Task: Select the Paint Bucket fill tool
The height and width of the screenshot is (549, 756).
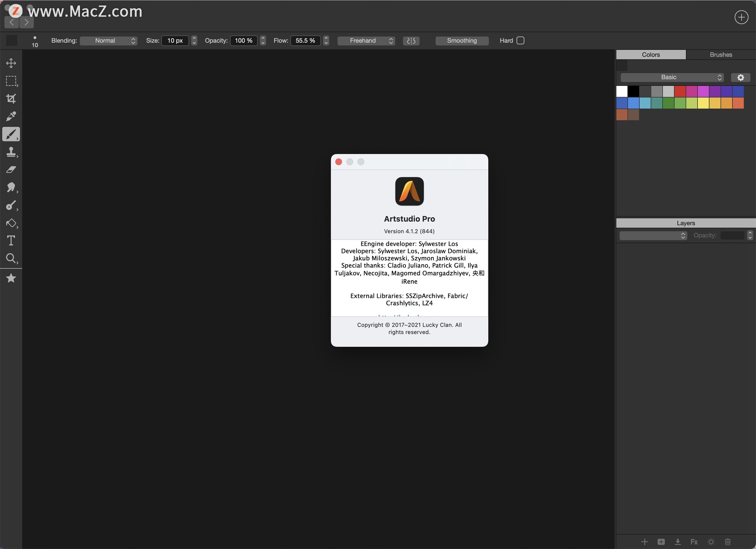Action: pos(11,223)
